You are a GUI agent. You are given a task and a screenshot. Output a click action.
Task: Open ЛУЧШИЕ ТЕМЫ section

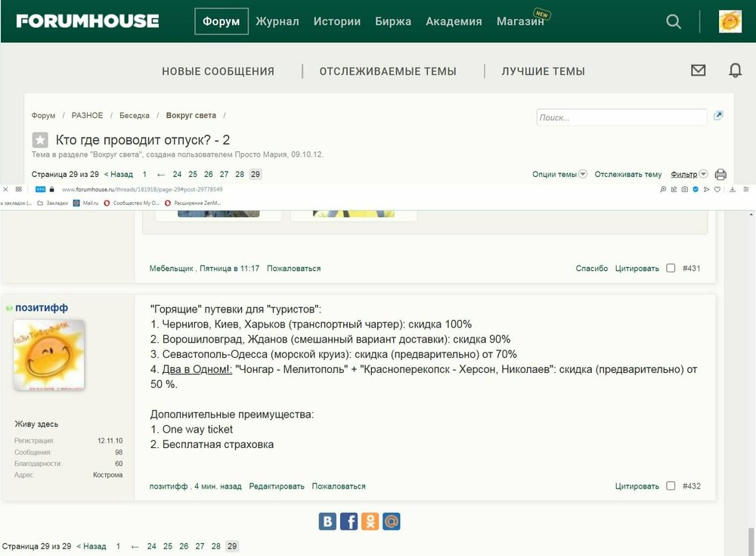[543, 71]
